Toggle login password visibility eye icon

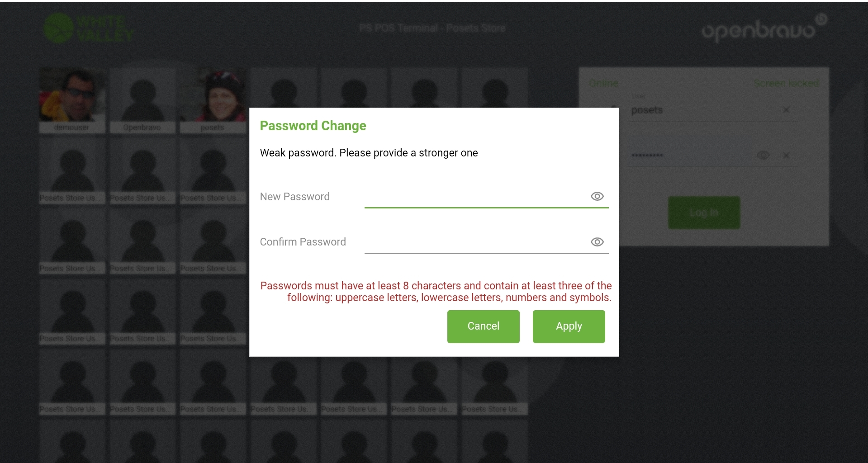pos(763,156)
